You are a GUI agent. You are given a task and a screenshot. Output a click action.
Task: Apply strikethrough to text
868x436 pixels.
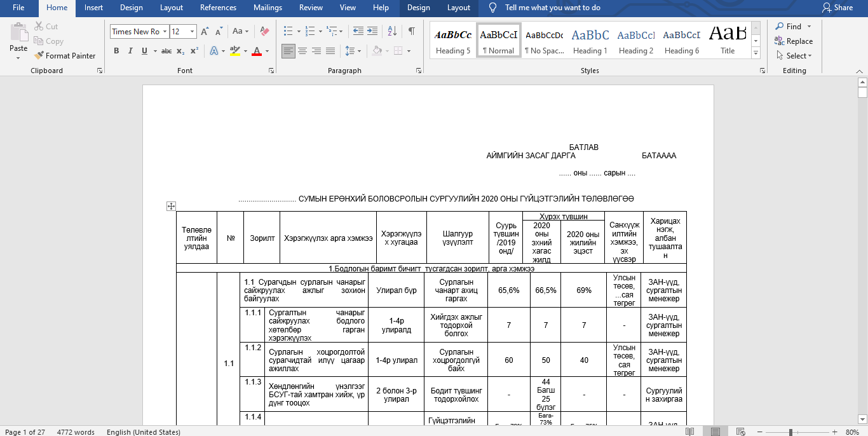tap(166, 51)
